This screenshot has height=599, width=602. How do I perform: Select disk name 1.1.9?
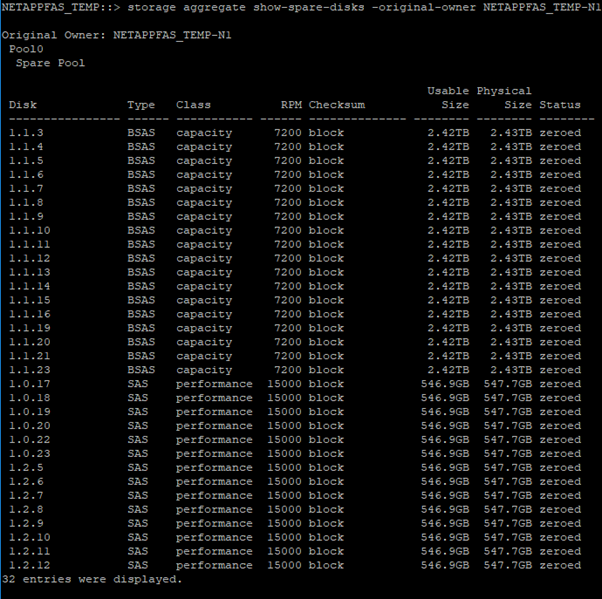pyautogui.click(x=26, y=217)
